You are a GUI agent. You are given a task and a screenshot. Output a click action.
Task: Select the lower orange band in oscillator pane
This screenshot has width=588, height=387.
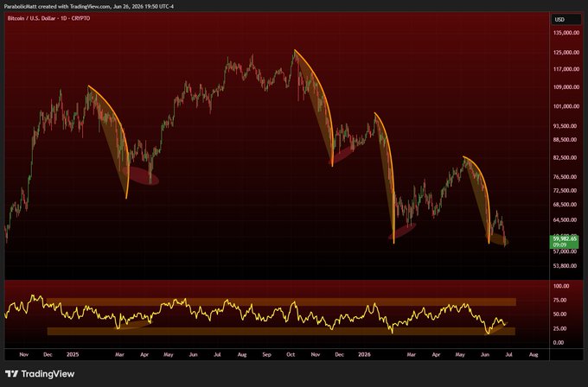tap(281, 331)
